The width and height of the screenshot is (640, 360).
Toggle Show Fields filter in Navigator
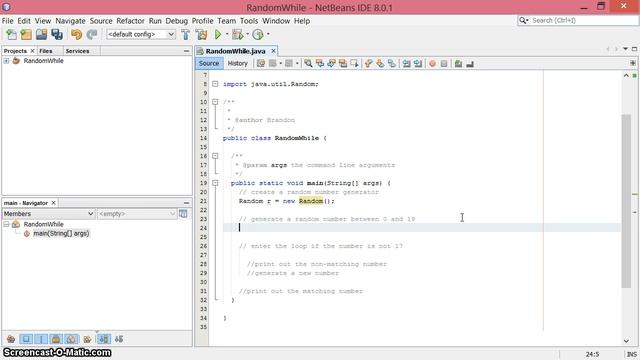[26, 339]
